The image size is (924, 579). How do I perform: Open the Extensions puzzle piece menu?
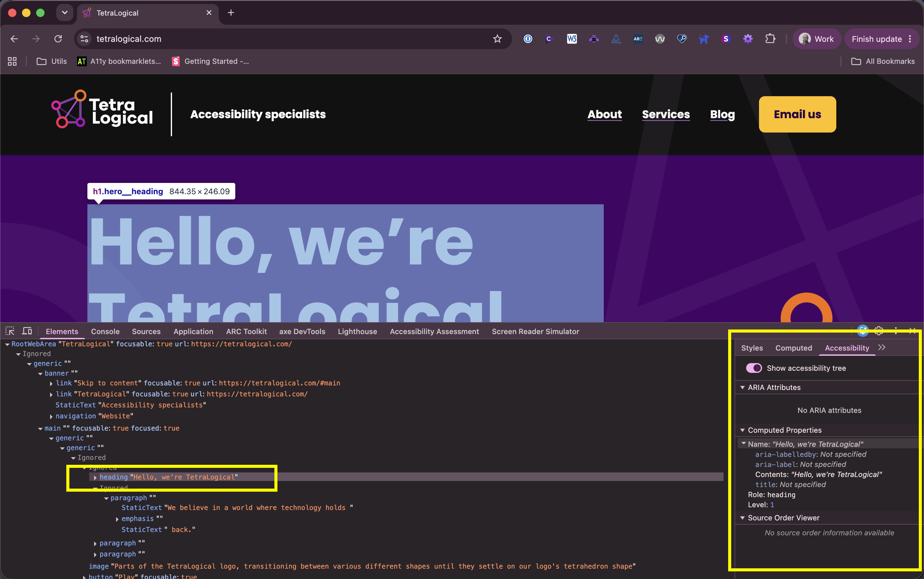770,39
